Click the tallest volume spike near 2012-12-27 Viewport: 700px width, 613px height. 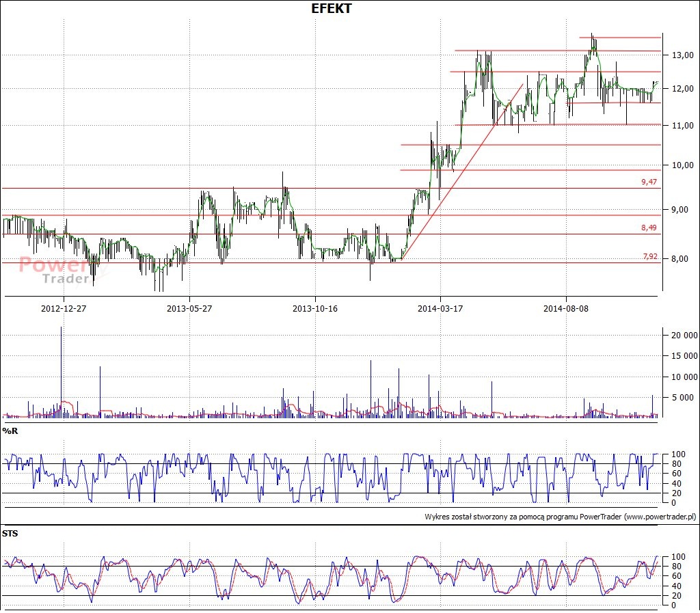pos(61,372)
